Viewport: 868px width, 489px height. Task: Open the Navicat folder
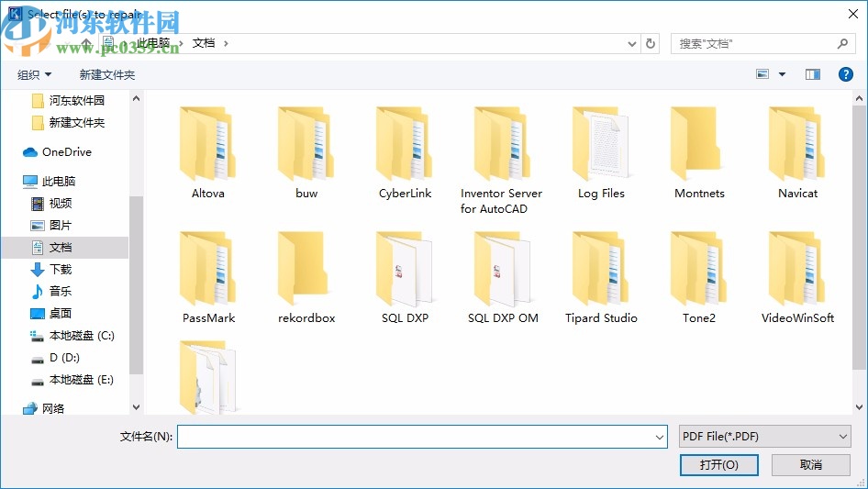click(797, 153)
